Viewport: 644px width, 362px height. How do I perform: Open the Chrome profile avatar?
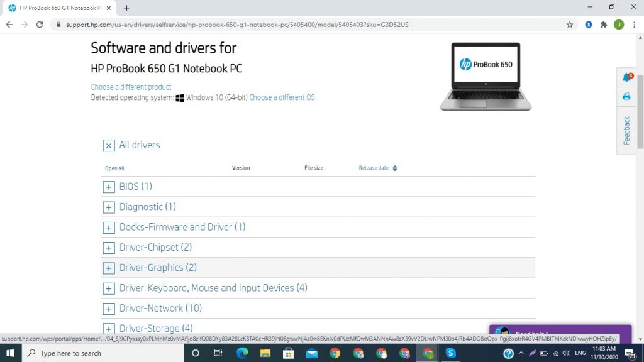[x=619, y=25]
